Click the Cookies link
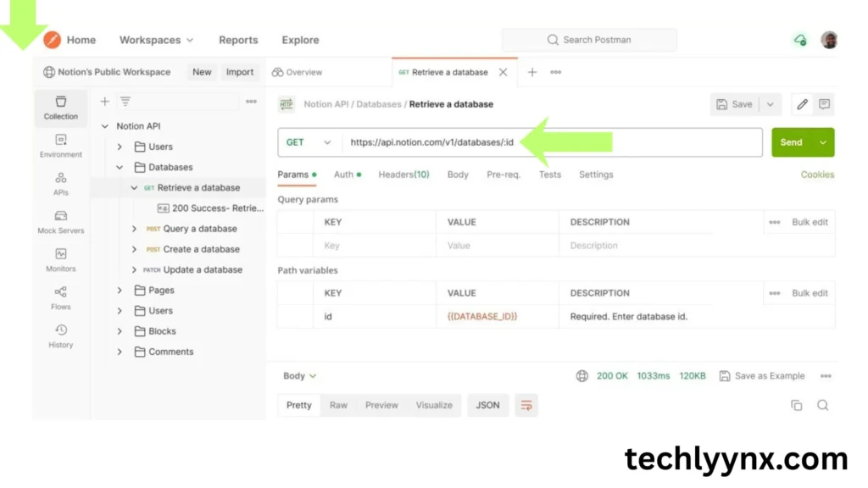 coord(817,175)
